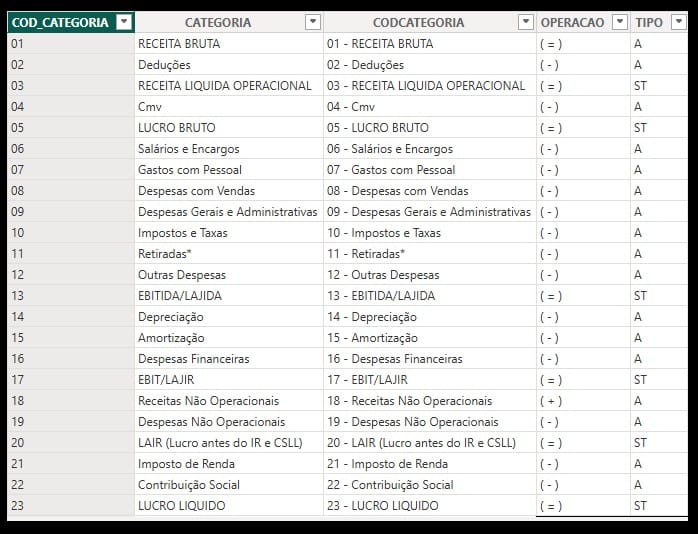Click the '( + )' operation cell
The height and width of the screenshot is (534, 698).
click(x=550, y=401)
